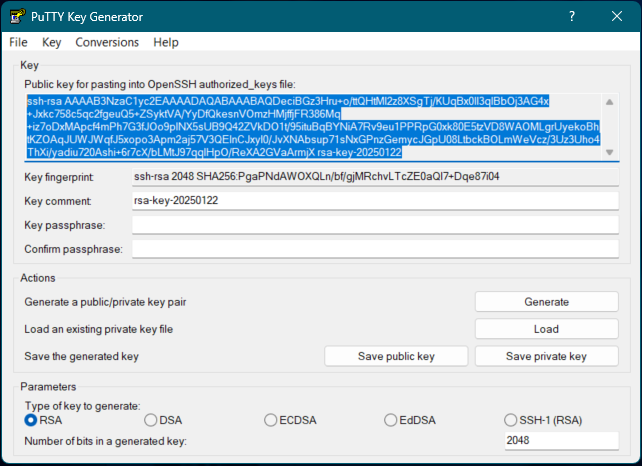This screenshot has width=642, height=466.
Task: Click the 'Key comment' label
Action: (x=58, y=201)
